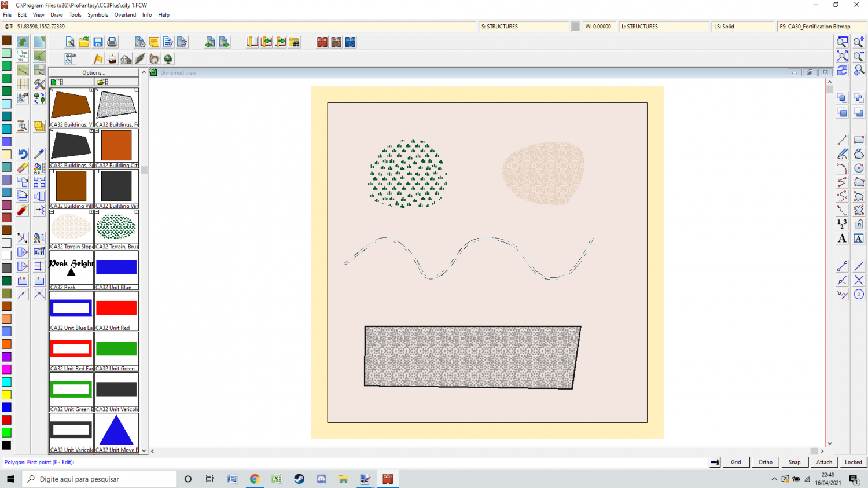
Task: Pick the magenta color swatch
Action: tap(6, 369)
